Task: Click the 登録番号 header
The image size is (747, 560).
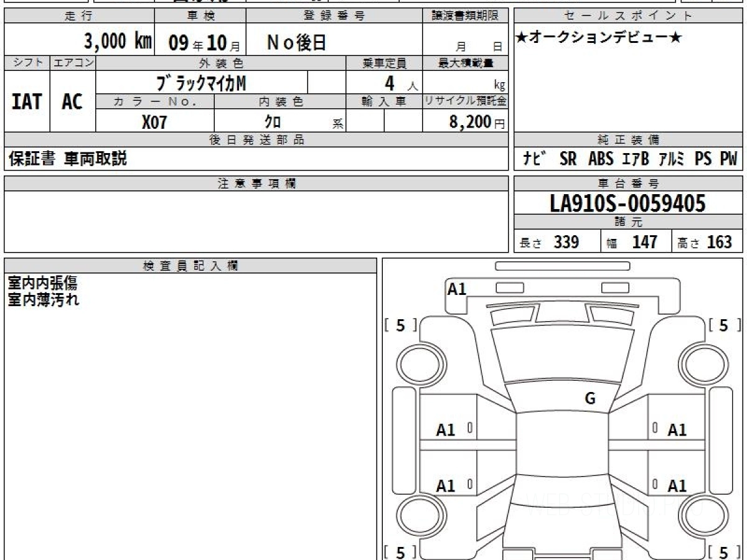Action: (335, 16)
